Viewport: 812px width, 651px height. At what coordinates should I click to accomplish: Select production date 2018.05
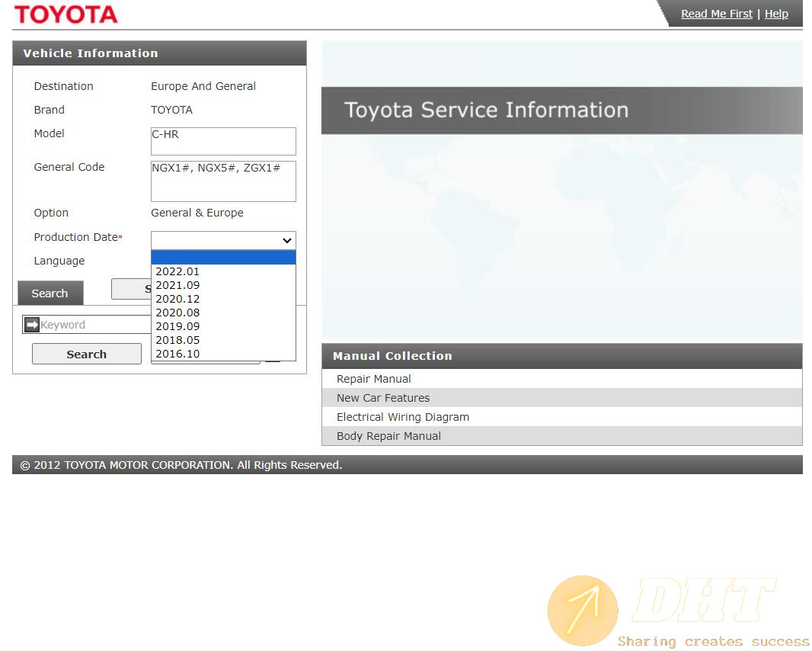(223, 340)
